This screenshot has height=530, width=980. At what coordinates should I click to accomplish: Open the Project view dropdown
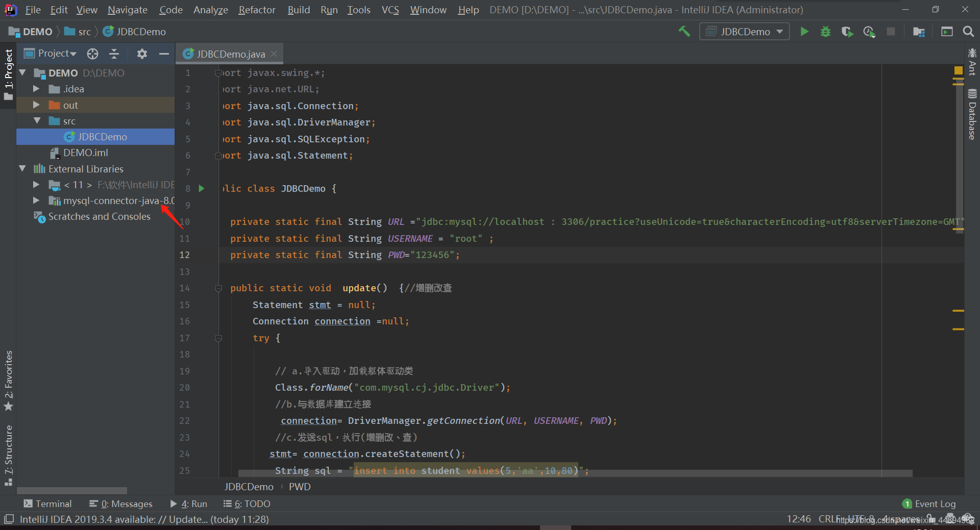point(51,54)
